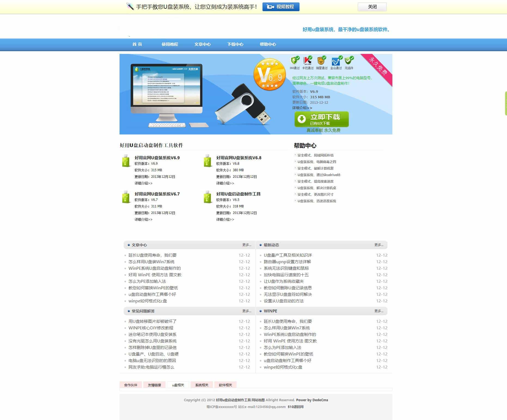Click the green no-plugin checkmark icon

click(x=349, y=60)
